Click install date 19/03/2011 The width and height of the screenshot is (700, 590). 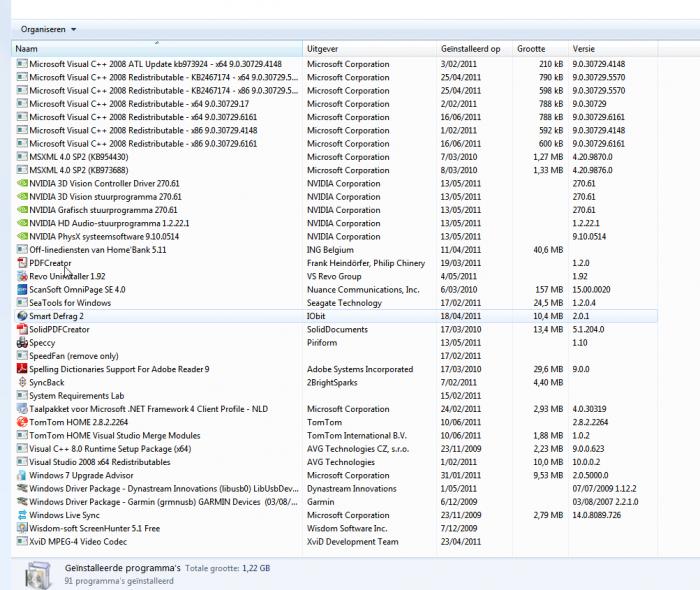(461, 263)
